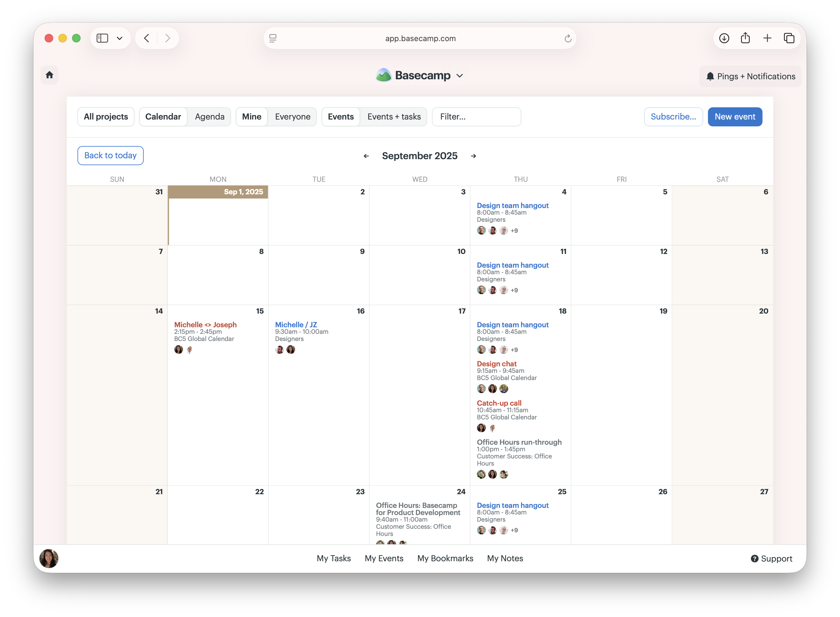Open My Events in bottom bar

[384, 558]
